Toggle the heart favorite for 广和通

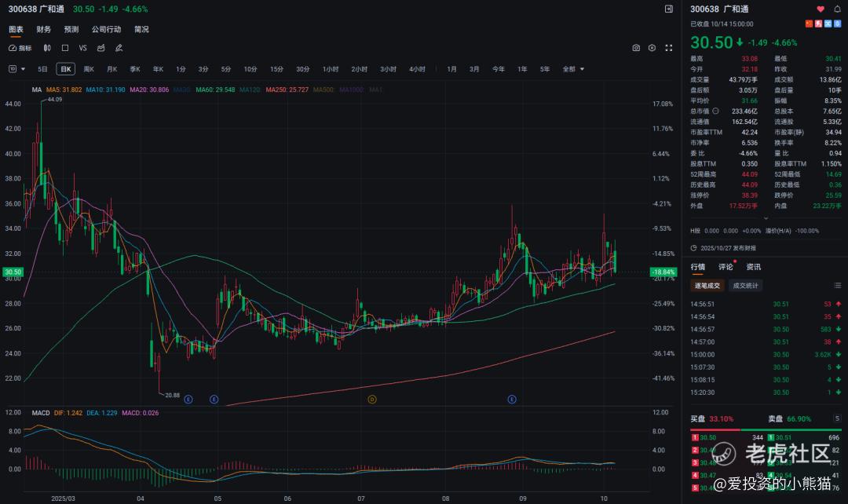[821, 9]
